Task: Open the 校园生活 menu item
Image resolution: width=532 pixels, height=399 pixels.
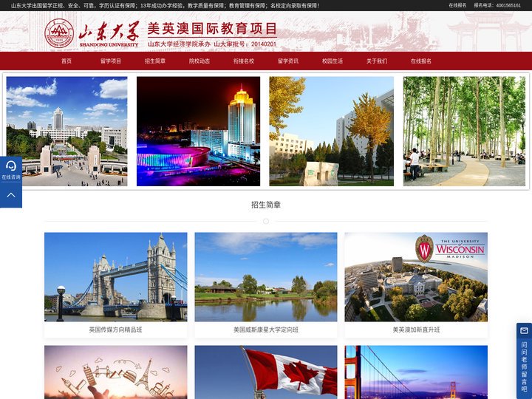Action: [332, 61]
